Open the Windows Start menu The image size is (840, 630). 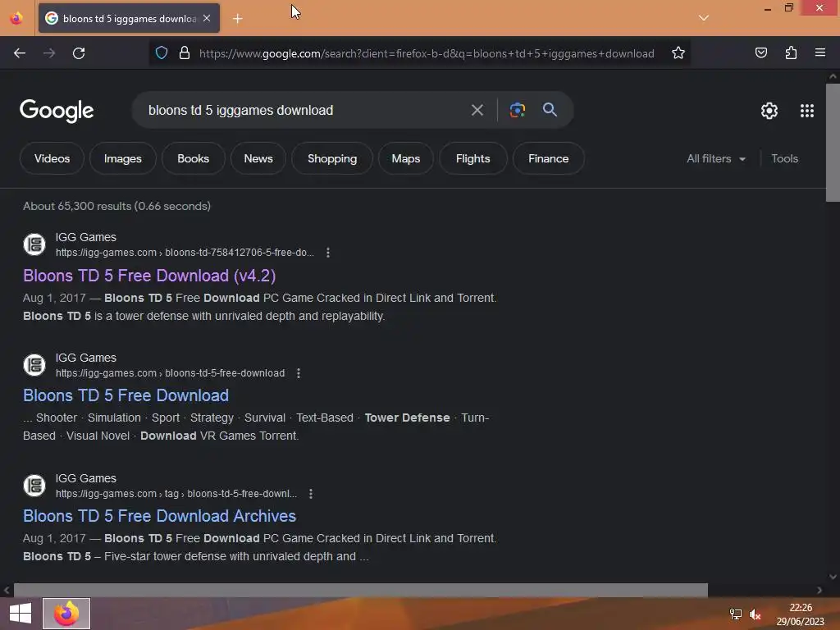[x=21, y=614]
